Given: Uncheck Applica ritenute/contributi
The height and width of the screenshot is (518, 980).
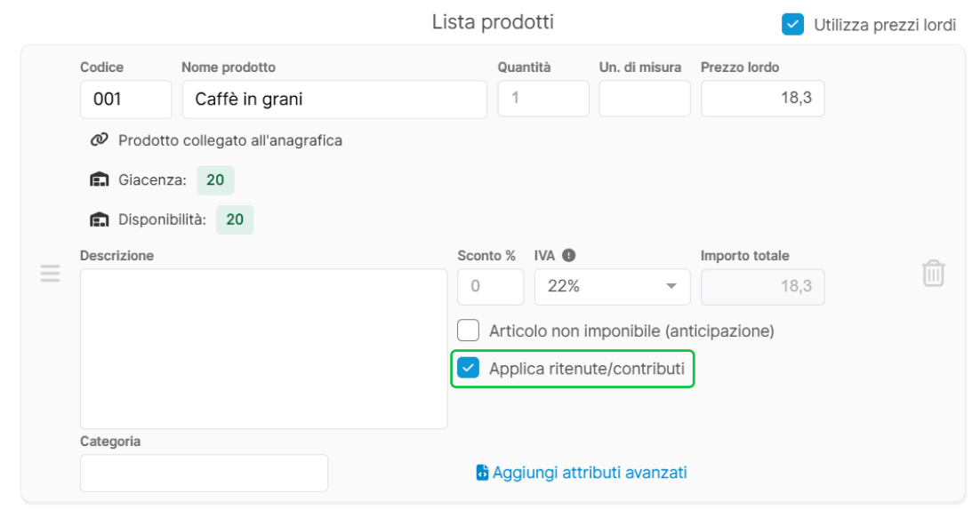Looking at the screenshot, I should pos(468,368).
